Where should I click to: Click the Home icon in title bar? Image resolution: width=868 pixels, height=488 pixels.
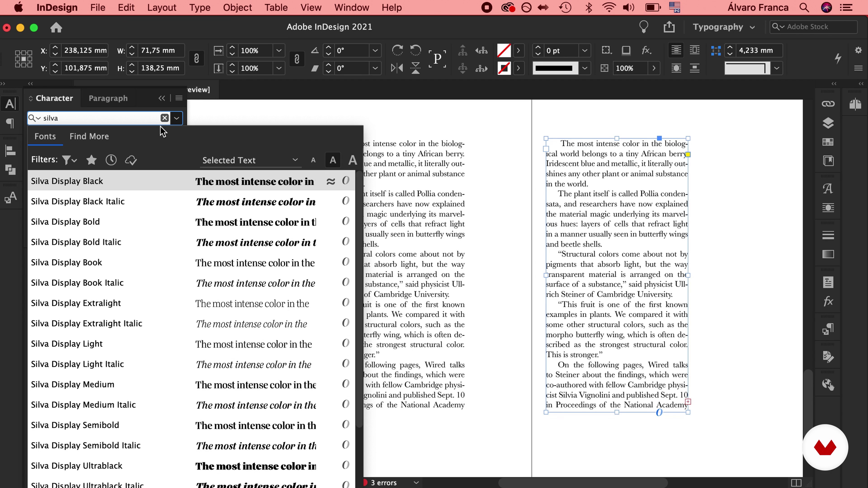[56, 27]
